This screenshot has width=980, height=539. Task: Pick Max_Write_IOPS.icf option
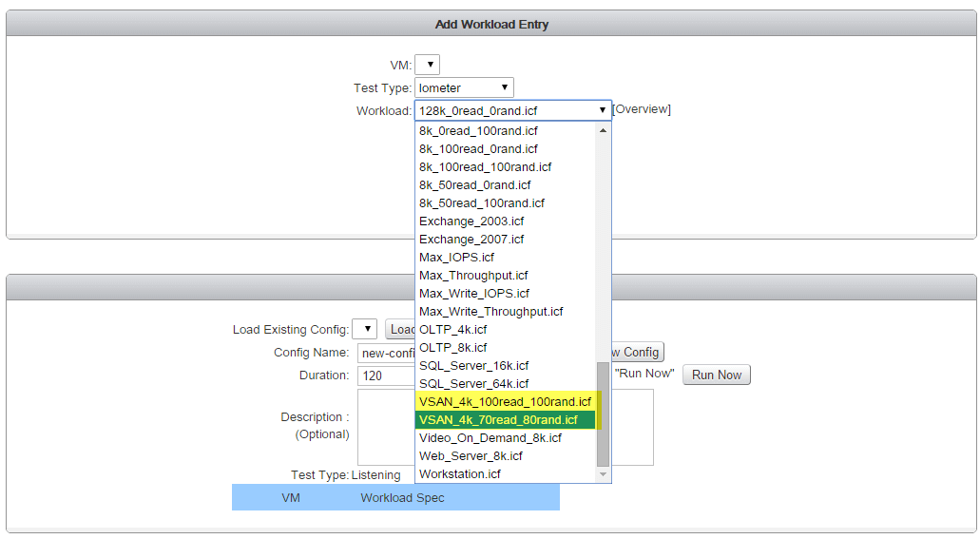[x=507, y=293]
